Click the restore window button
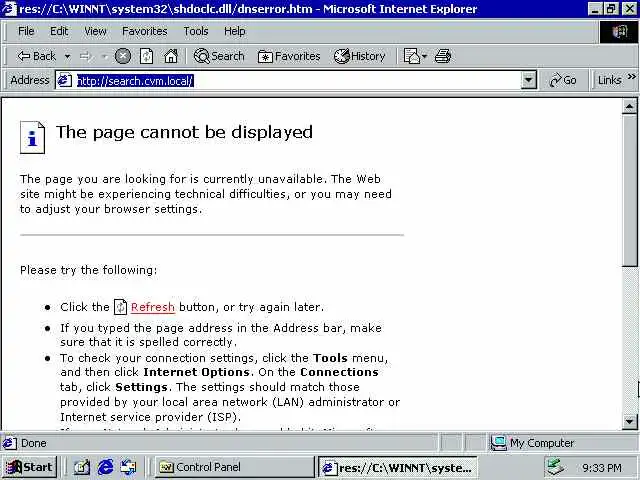Image resolution: width=640 pixels, height=480 pixels. click(611, 9)
